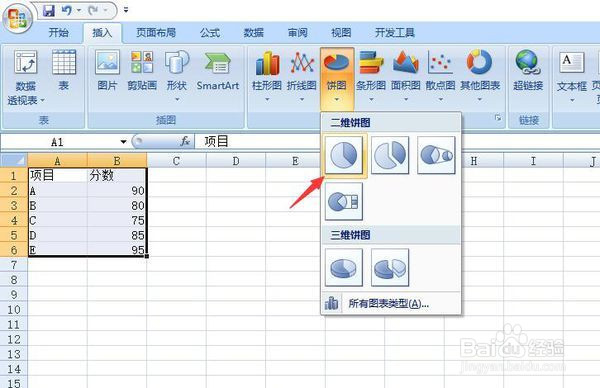600x388 pixels.
Task: Open the 形状 shapes gallery
Action: point(177,75)
